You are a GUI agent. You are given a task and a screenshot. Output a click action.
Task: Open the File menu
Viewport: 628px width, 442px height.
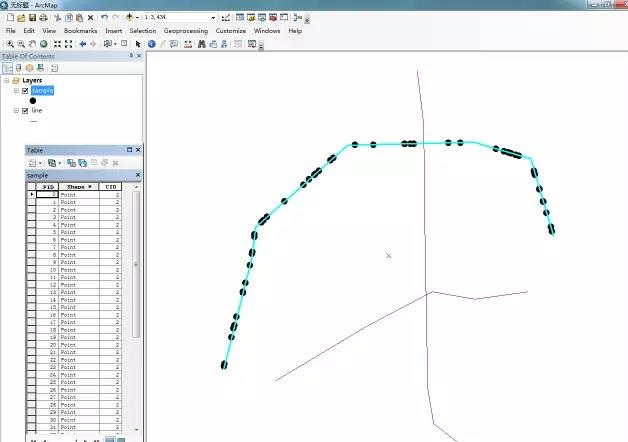pos(10,31)
